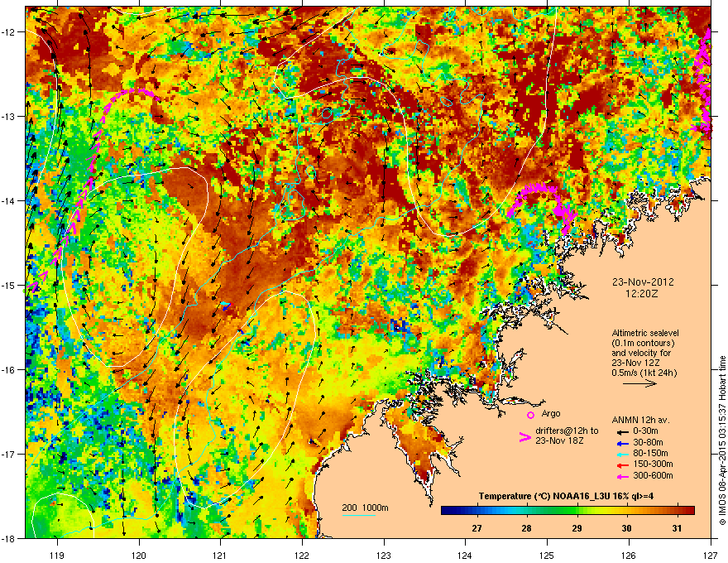
Task: Click the small blue ANMN arrow on the map
Action: tap(226, 306)
